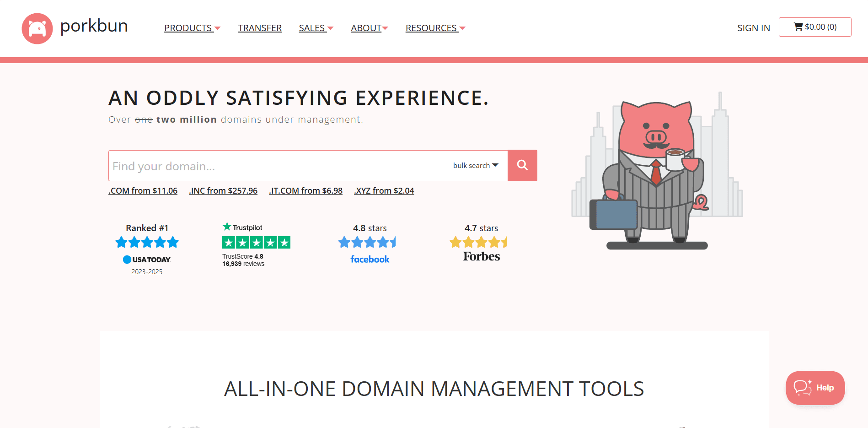Click the blue stars under Ranked #1

147,242
